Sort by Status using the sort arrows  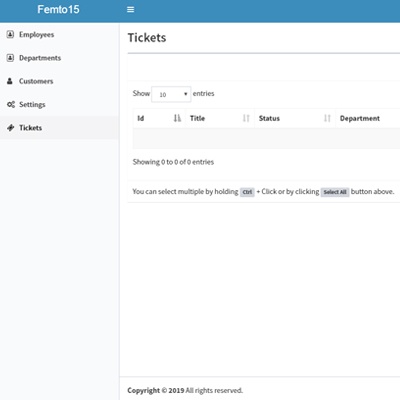point(327,118)
